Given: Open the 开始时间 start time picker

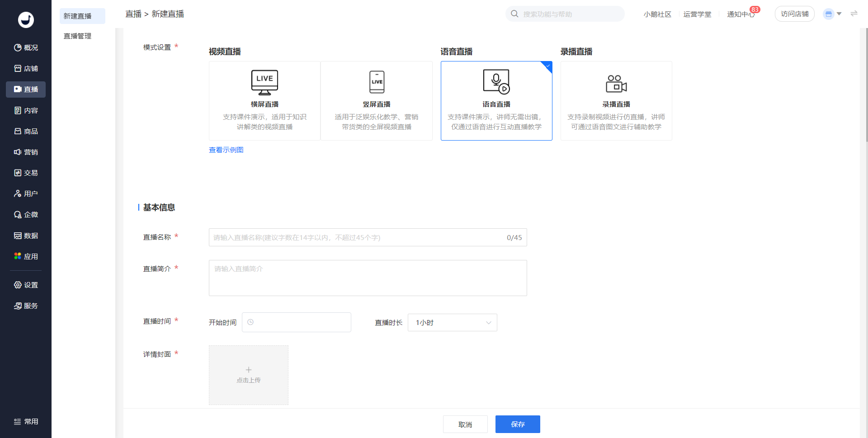Looking at the screenshot, I should (x=297, y=323).
